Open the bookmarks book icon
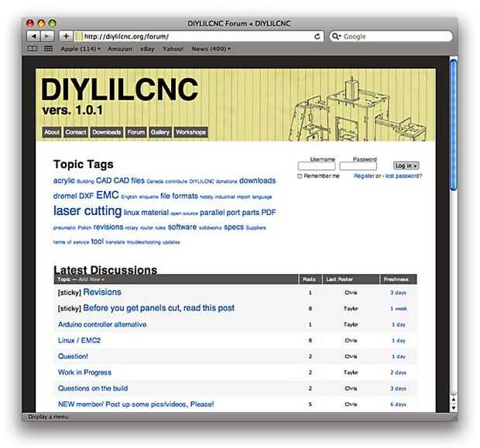This screenshot has width=480, height=448. tap(33, 49)
